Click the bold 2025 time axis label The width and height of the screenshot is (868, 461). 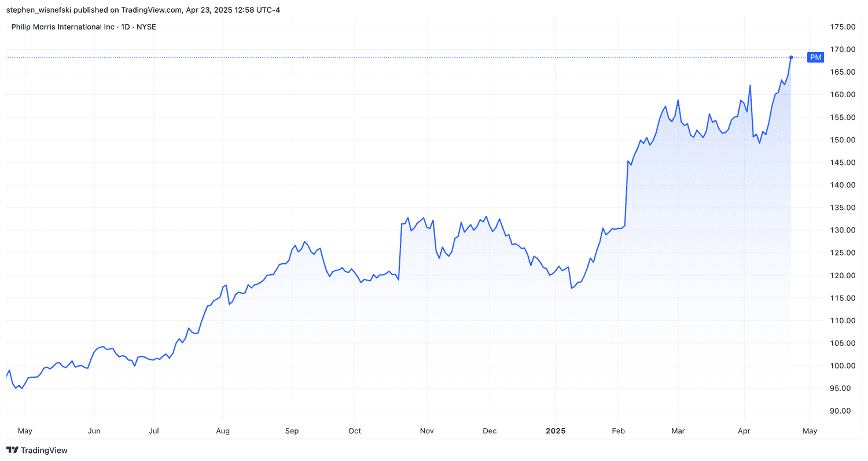coord(556,431)
